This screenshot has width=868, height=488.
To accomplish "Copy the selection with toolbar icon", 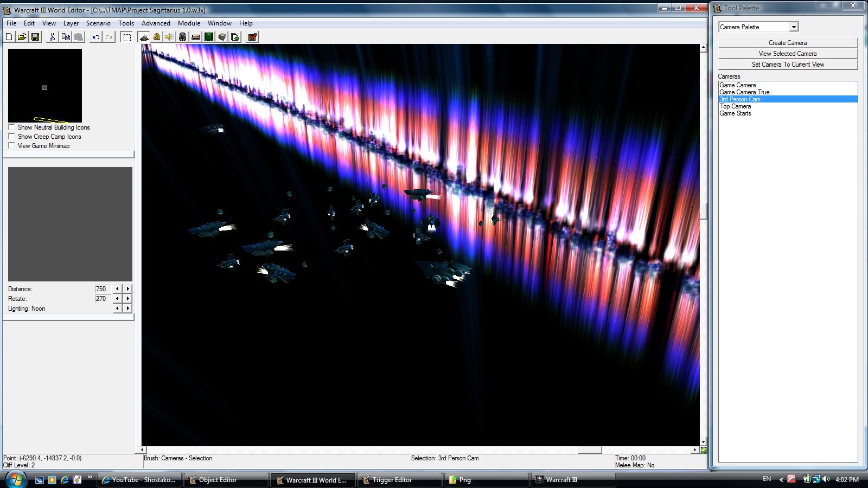I will pos(66,37).
